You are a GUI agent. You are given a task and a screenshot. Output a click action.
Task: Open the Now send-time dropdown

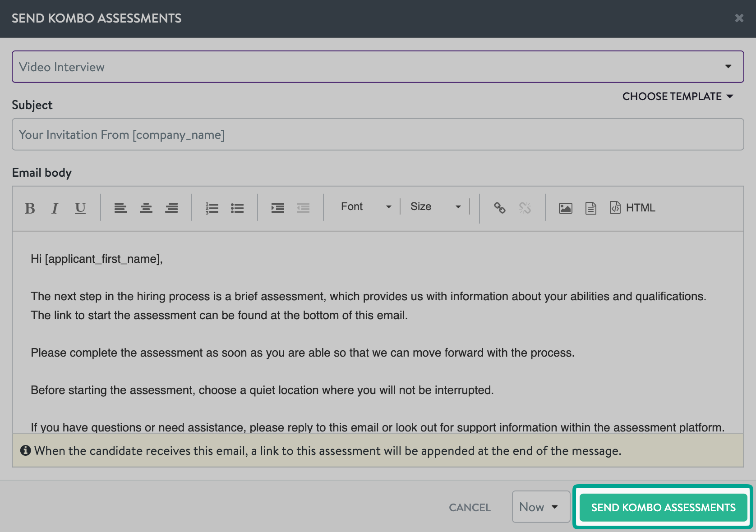[541, 507]
